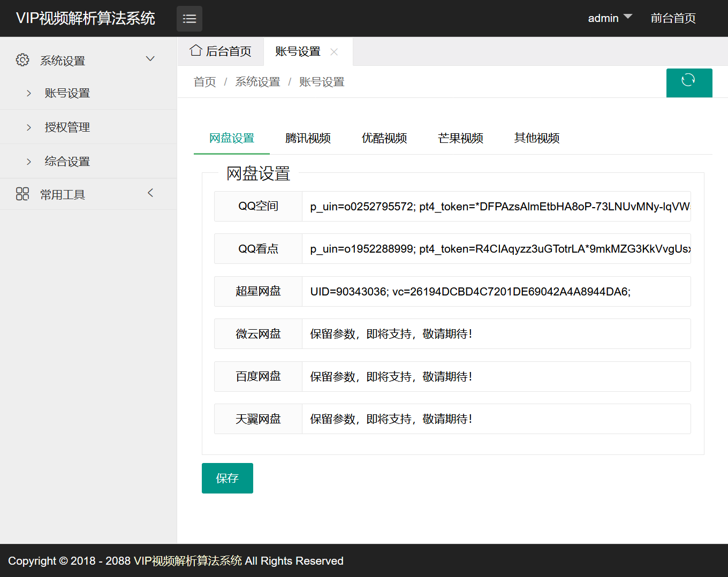
Task: Switch to the 腾讯视频 tab
Action: [x=308, y=138]
